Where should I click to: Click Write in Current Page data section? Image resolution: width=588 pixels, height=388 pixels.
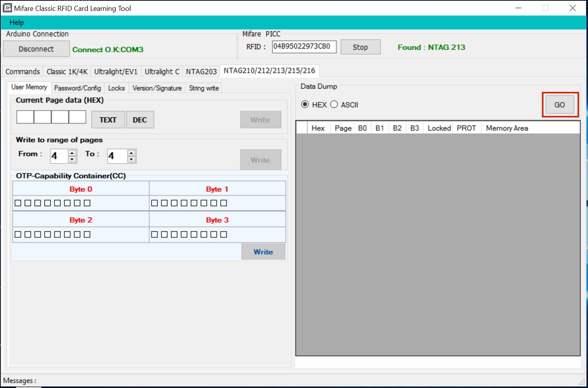coord(260,120)
